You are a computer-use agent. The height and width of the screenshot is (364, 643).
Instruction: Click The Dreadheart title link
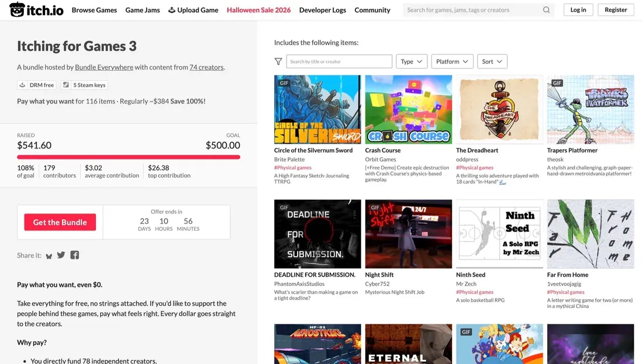tap(477, 150)
